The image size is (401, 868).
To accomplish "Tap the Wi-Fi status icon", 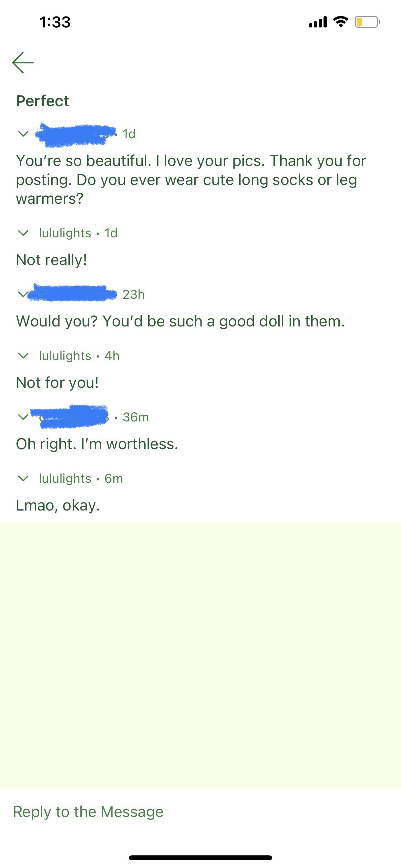I will pyautogui.click(x=341, y=22).
